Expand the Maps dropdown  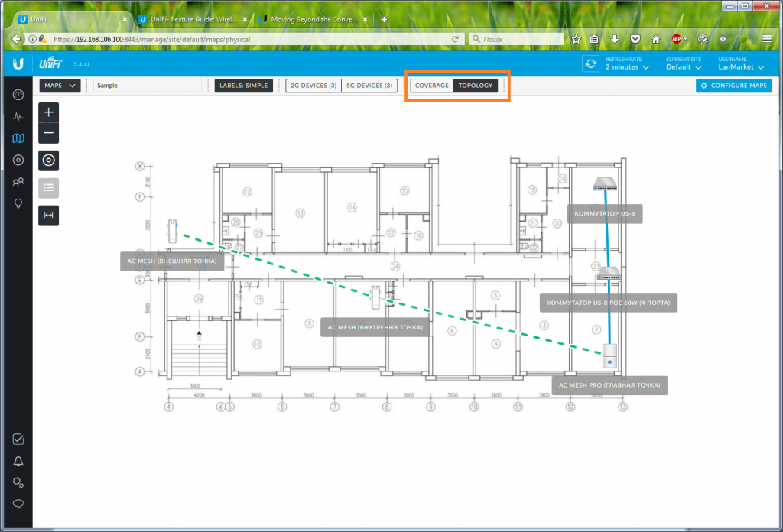pyautogui.click(x=60, y=86)
